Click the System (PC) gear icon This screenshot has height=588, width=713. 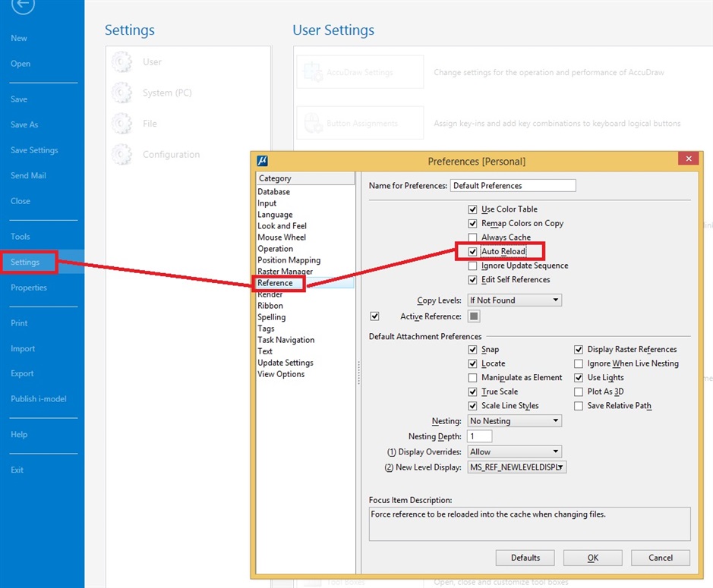point(121,93)
